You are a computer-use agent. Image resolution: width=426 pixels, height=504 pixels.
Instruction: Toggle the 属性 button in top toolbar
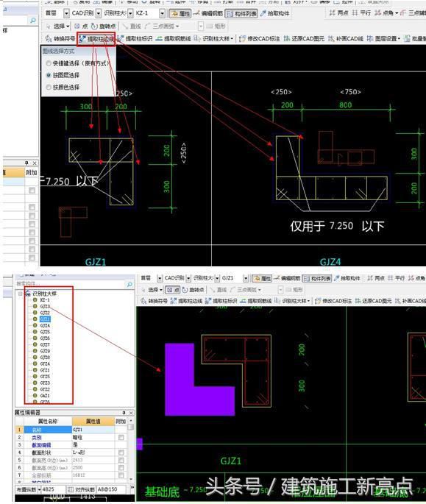(x=180, y=13)
